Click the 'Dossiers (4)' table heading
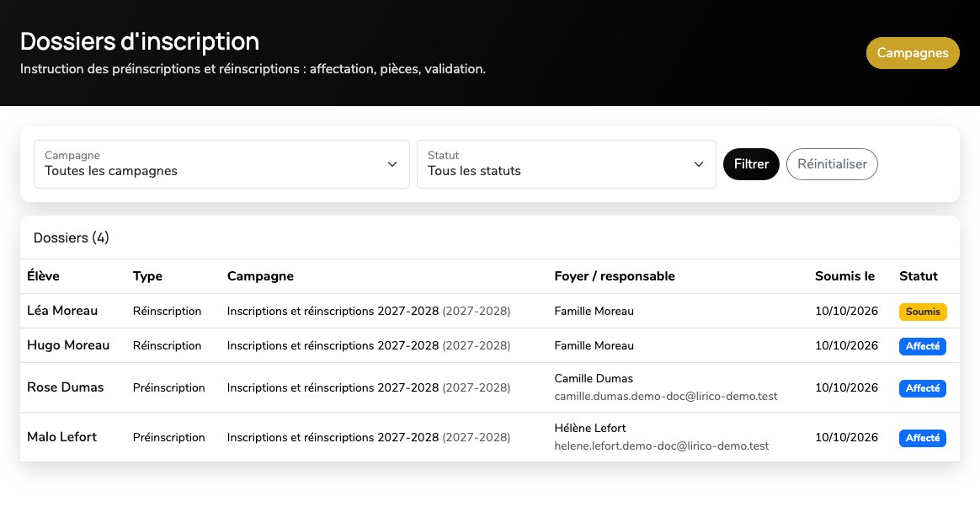This screenshot has height=523, width=980. tap(72, 238)
